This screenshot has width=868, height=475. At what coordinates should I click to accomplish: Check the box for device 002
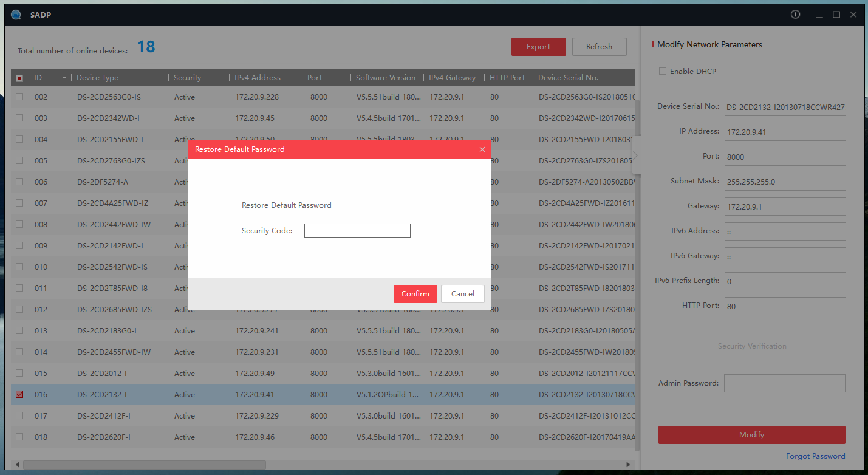[x=19, y=97]
